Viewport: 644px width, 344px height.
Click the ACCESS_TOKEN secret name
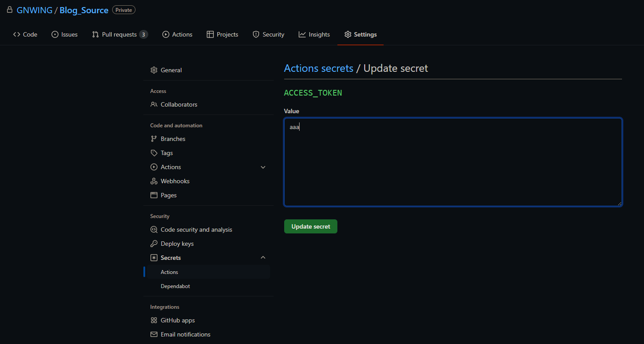tap(313, 93)
